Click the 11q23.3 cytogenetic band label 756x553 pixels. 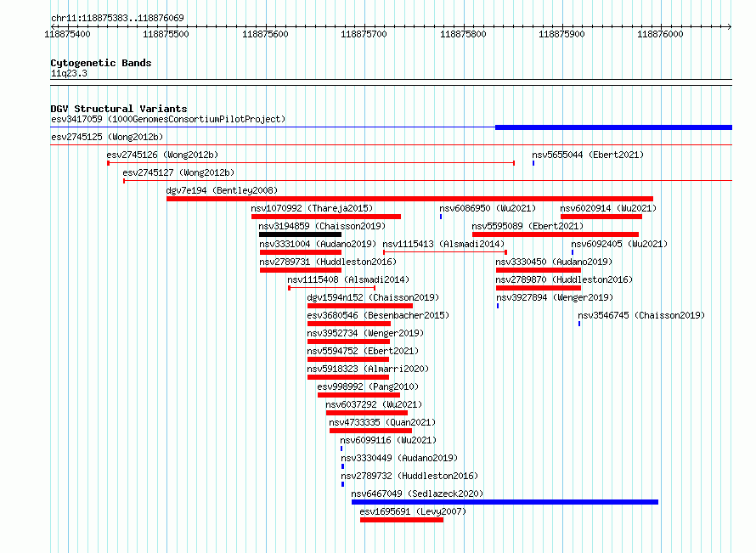pos(69,73)
